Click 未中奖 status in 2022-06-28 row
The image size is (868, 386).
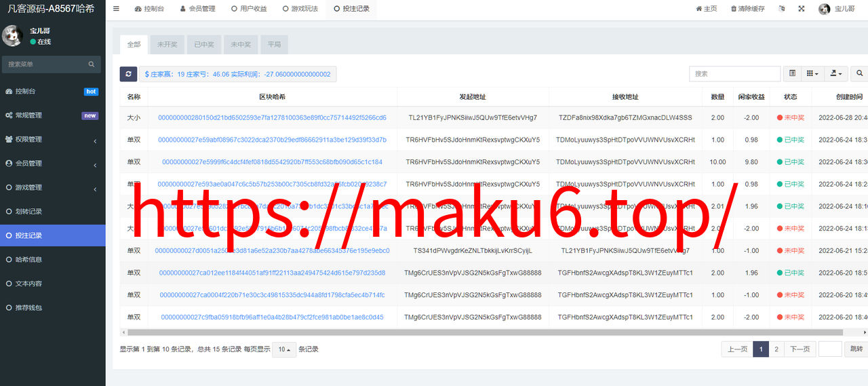coord(790,118)
